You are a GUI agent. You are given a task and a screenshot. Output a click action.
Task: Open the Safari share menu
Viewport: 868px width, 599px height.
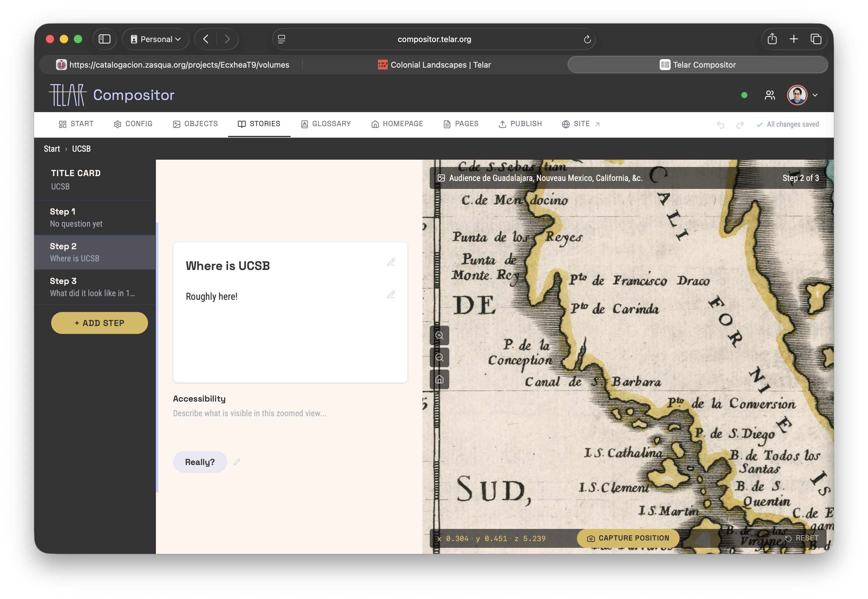(772, 39)
